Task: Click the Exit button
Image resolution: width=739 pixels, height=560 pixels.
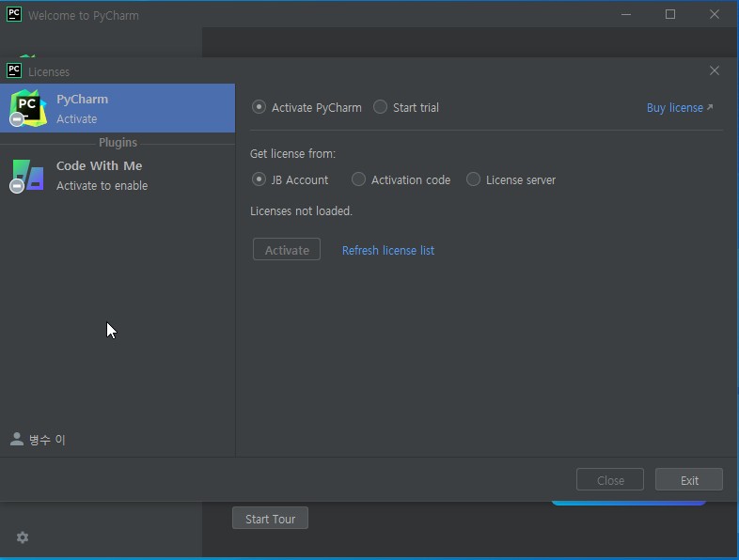Action: click(x=689, y=479)
